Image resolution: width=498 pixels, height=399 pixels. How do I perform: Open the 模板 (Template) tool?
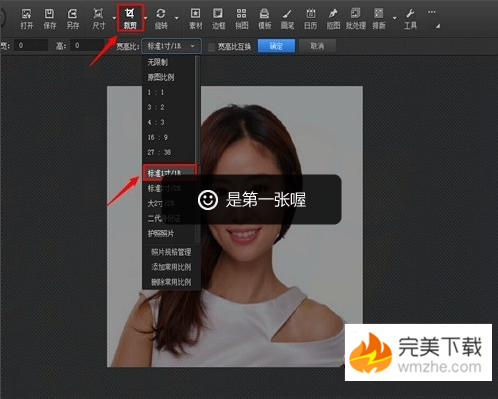(265, 19)
